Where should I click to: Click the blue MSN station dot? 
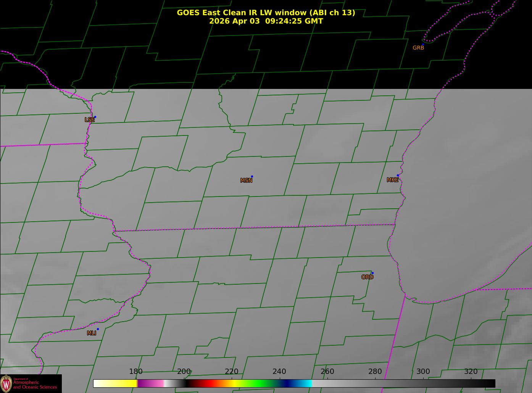pyautogui.click(x=252, y=177)
